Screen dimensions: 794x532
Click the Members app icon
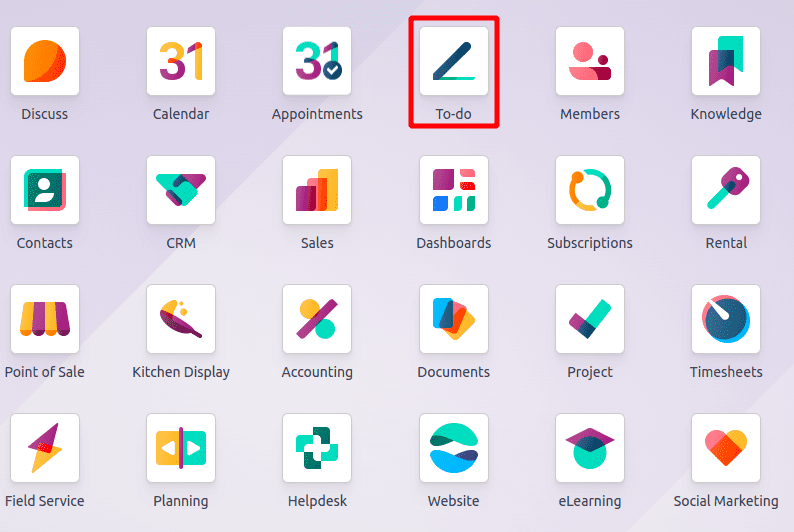(590, 61)
